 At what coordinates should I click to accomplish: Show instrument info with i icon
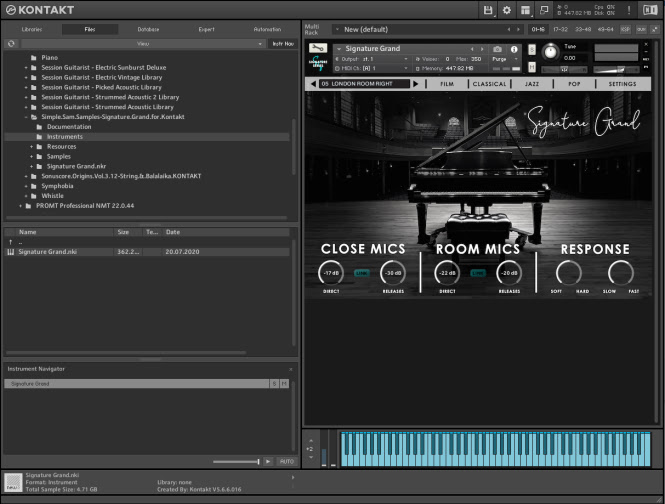[x=514, y=49]
